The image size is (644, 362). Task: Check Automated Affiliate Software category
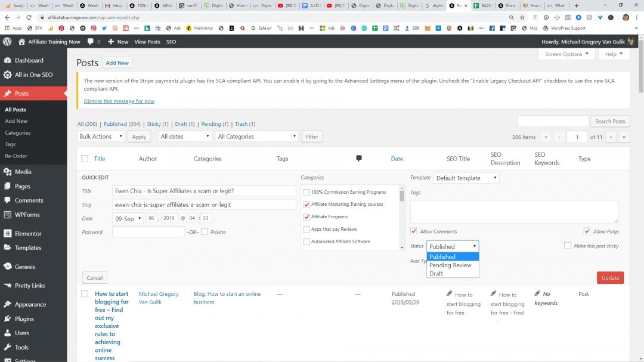(x=306, y=242)
